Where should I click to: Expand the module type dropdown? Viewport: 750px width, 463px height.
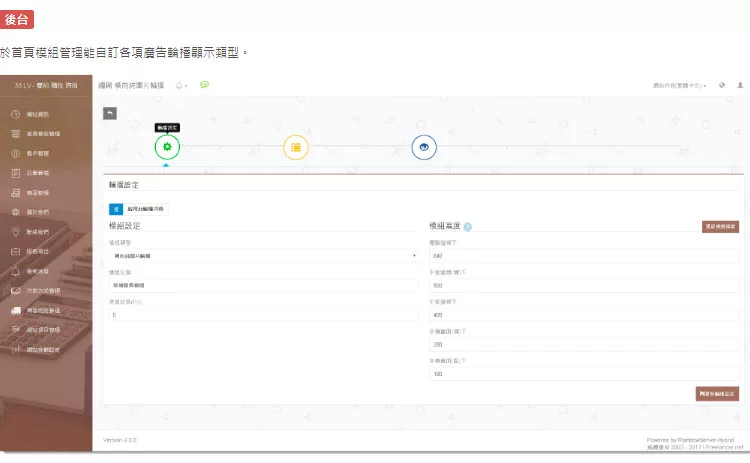(x=263, y=255)
